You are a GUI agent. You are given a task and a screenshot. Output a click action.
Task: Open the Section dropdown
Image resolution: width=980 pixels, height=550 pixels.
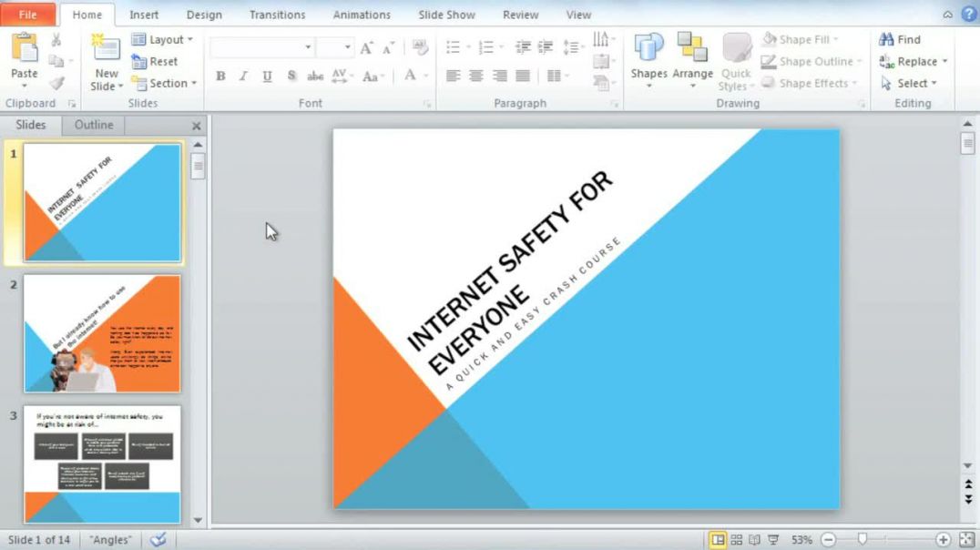point(164,83)
